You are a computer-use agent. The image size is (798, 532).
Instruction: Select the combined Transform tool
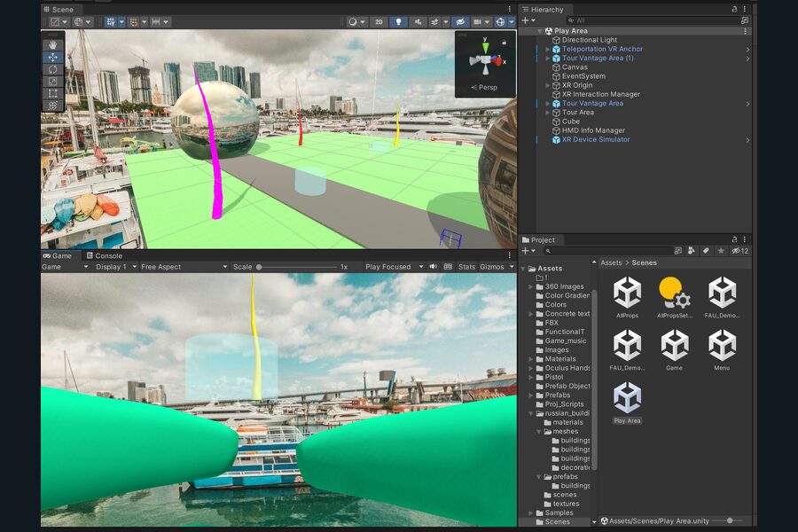pos(52,106)
